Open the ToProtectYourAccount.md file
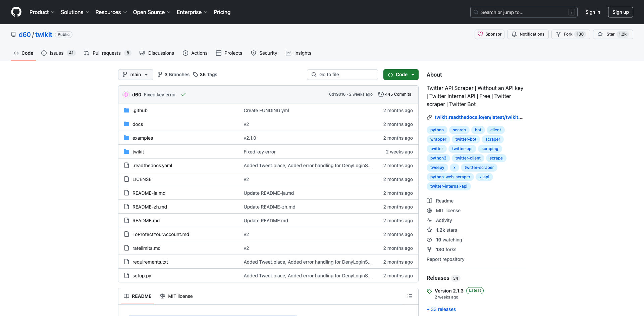Viewport: 644px width, 316px height. [161, 234]
